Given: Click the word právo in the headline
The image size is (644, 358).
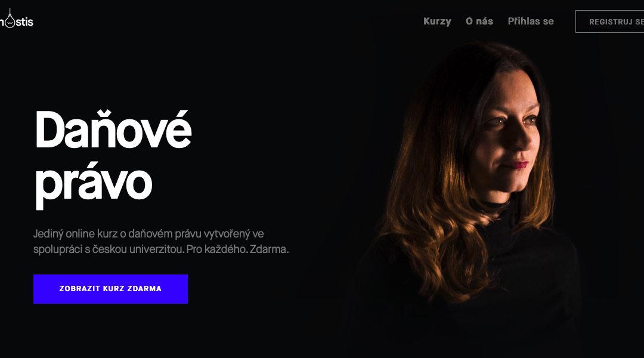Looking at the screenshot, I should coord(94,185).
